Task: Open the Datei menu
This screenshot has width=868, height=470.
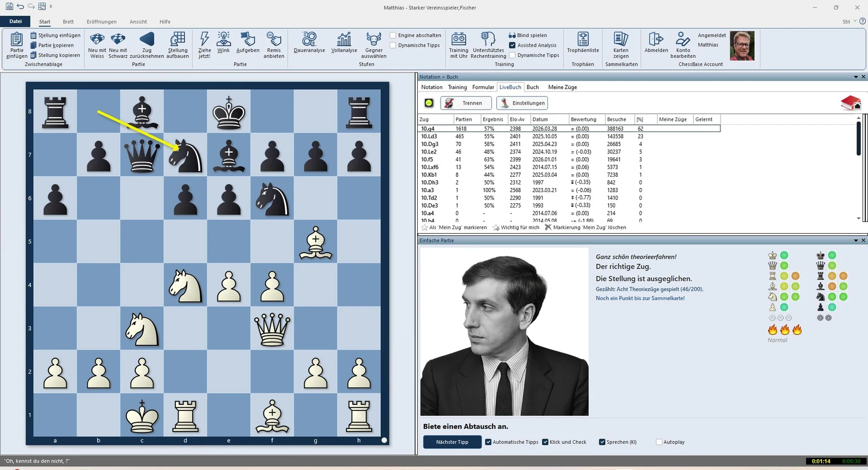Action: (16, 22)
